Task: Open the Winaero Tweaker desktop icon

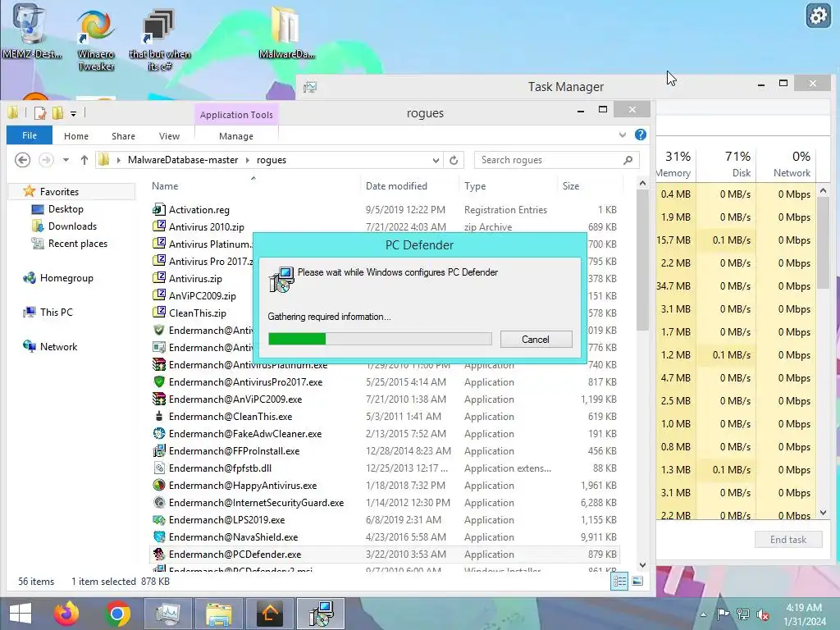Action: pos(96,40)
